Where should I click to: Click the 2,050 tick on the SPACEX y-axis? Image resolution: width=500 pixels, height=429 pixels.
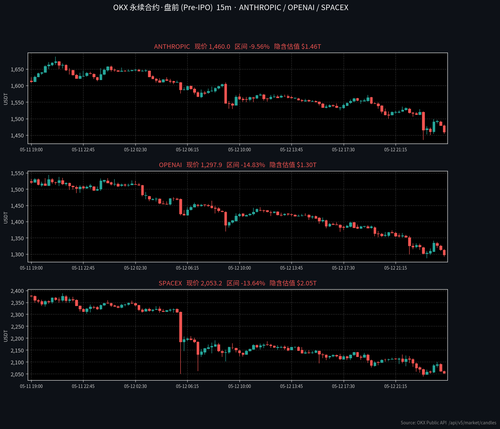click(x=17, y=374)
